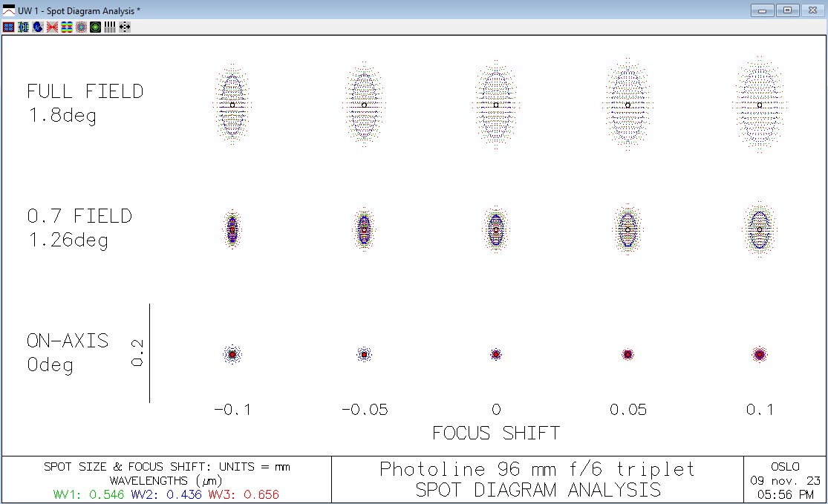Click the on-axis spot at focus 0.1
Viewport: 828px width, 504px height.
(760, 354)
